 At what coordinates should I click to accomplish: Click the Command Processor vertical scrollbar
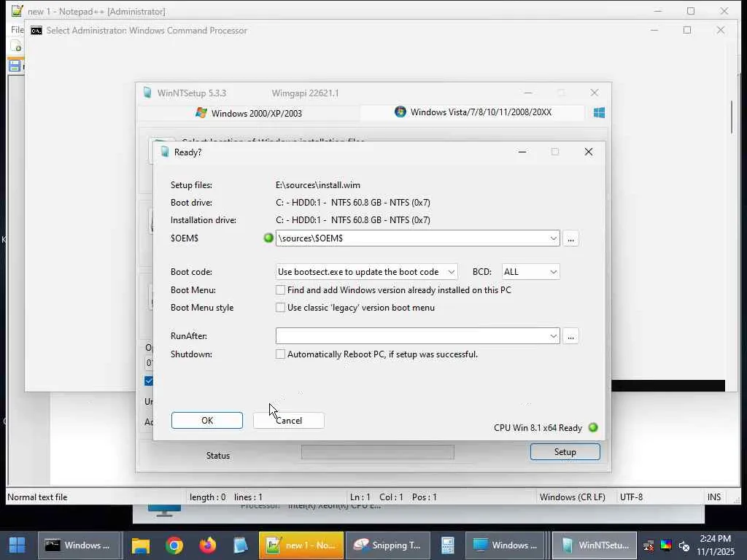pyautogui.click(x=732, y=117)
